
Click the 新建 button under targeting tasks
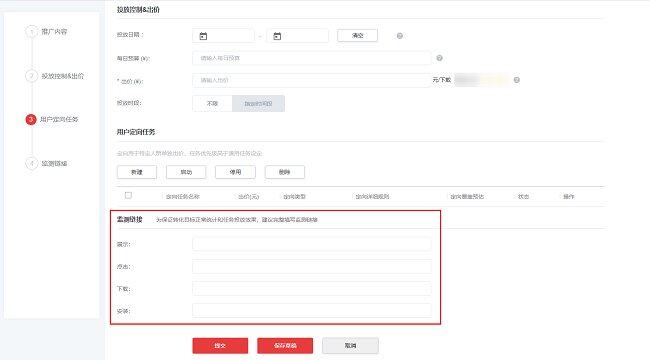tap(137, 172)
